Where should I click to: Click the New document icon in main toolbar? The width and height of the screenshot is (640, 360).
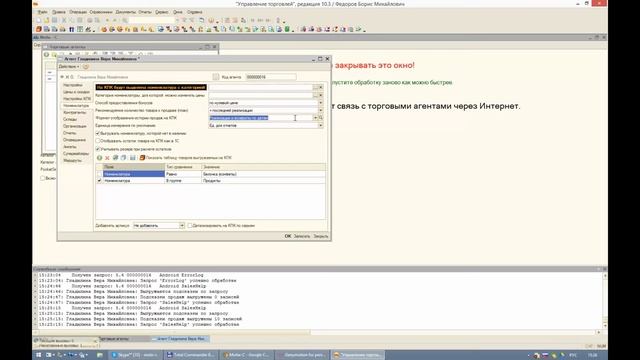coord(39,20)
